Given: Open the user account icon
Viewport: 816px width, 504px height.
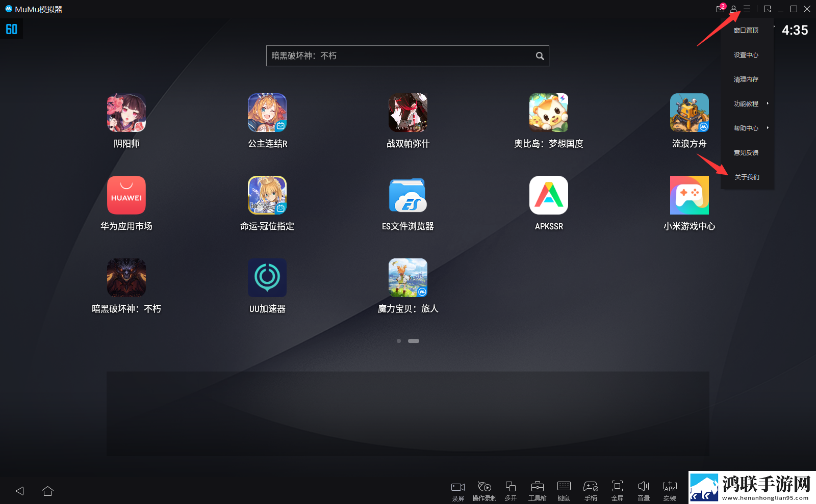Looking at the screenshot, I should pyautogui.click(x=733, y=9).
